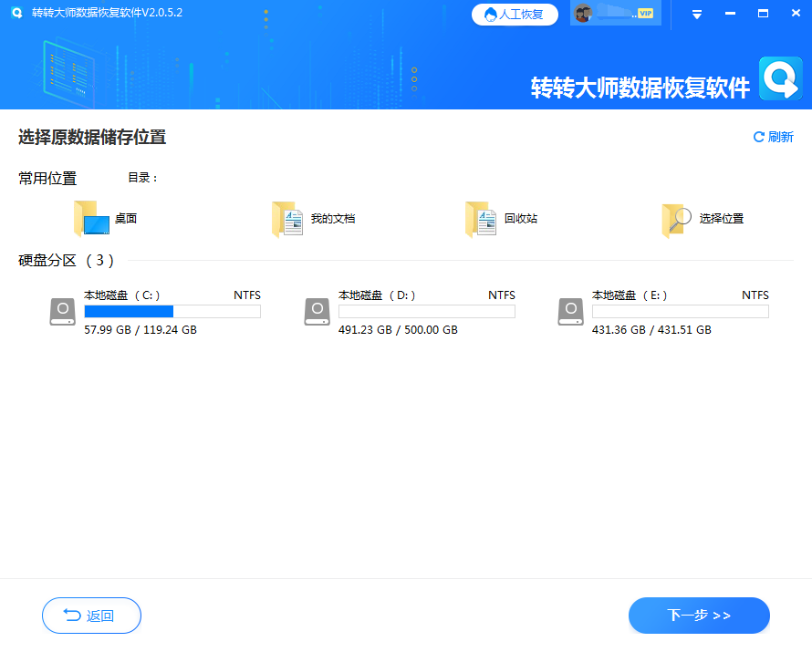Click the disk icon beside 本地磁盘 (D:)
The height and width of the screenshot is (652, 812).
[317, 311]
